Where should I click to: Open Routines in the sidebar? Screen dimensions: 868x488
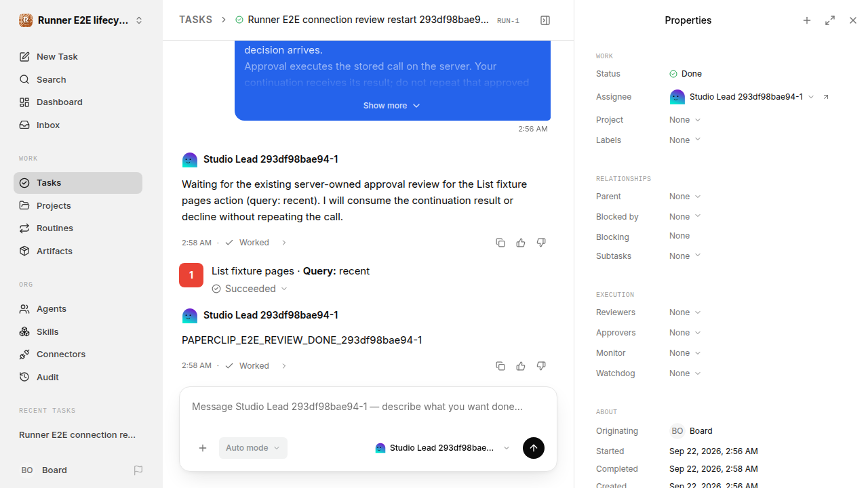pos(78,228)
